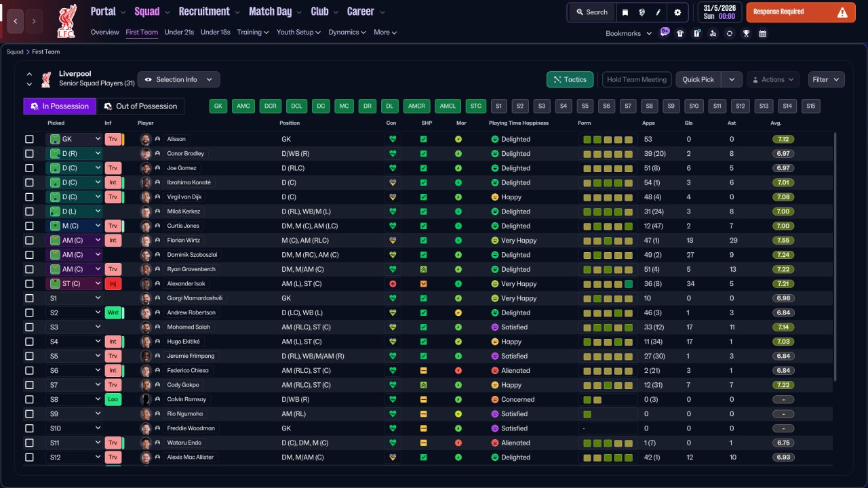Click the circular transfers arrows icon
Viewport: 868px width, 488px height.
coord(730,33)
